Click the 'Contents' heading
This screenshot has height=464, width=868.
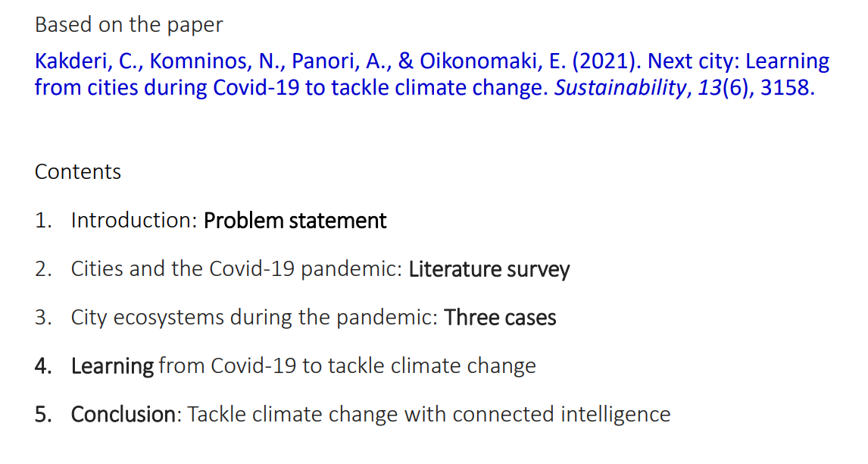pos(78,171)
